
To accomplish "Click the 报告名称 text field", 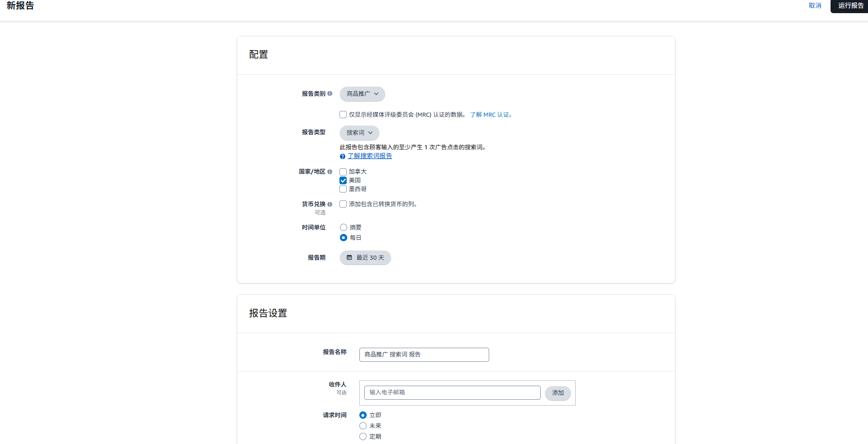I will click(x=424, y=355).
